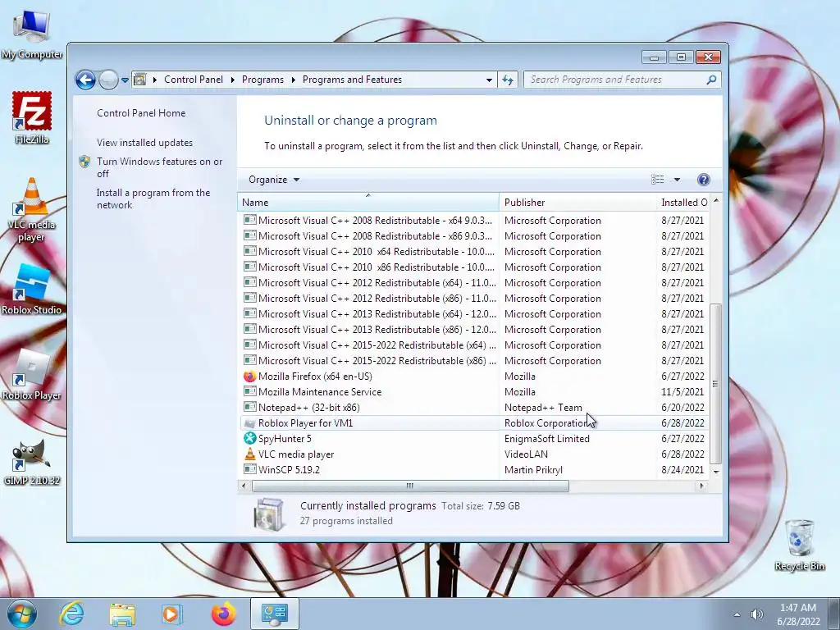This screenshot has height=630, width=840.
Task: Click the Back navigation arrow button
Action: click(85, 80)
